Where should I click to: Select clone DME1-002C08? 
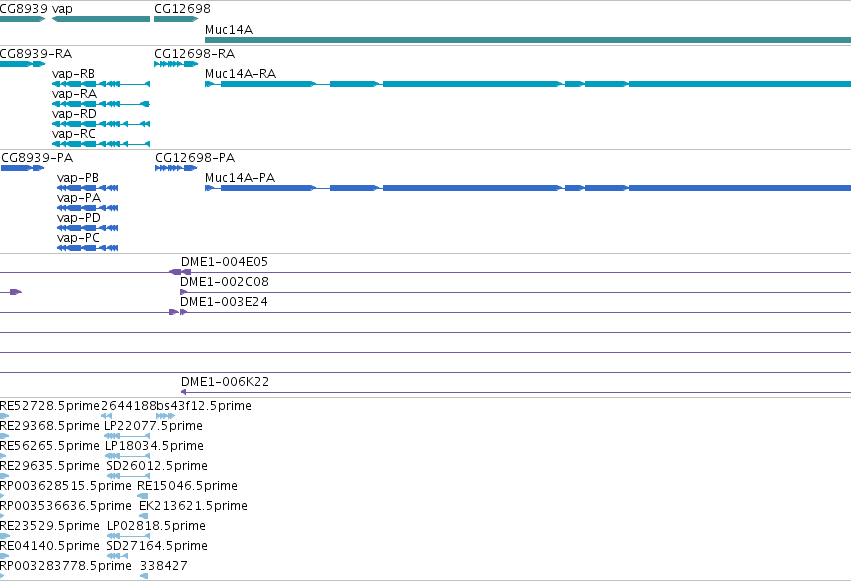[224, 282]
